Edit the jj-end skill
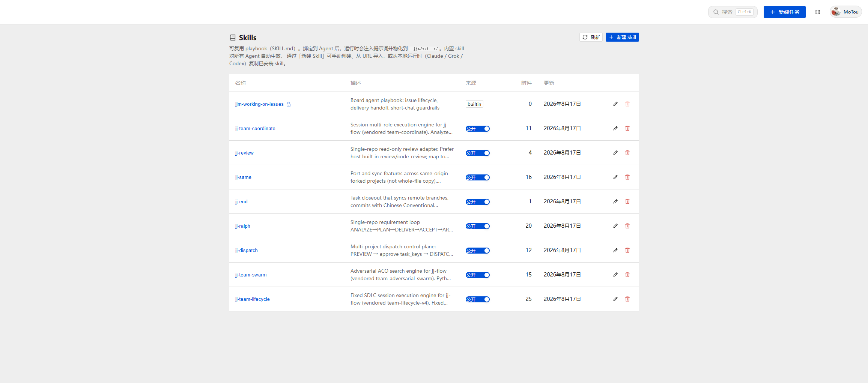Image resolution: width=868 pixels, height=383 pixels. [615, 201]
